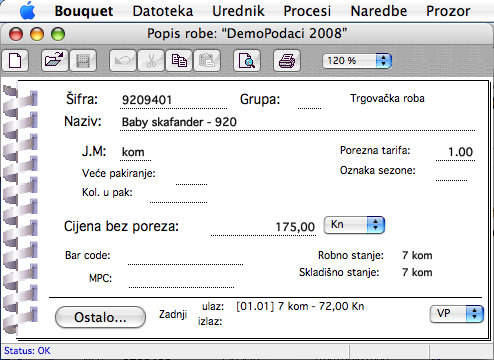Open file using the folder toolbar icon
This screenshot has width=494, height=360.
coord(55,61)
